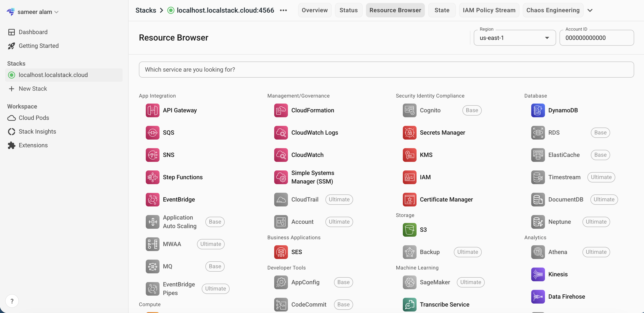Click the S3 bucket icon

click(409, 230)
